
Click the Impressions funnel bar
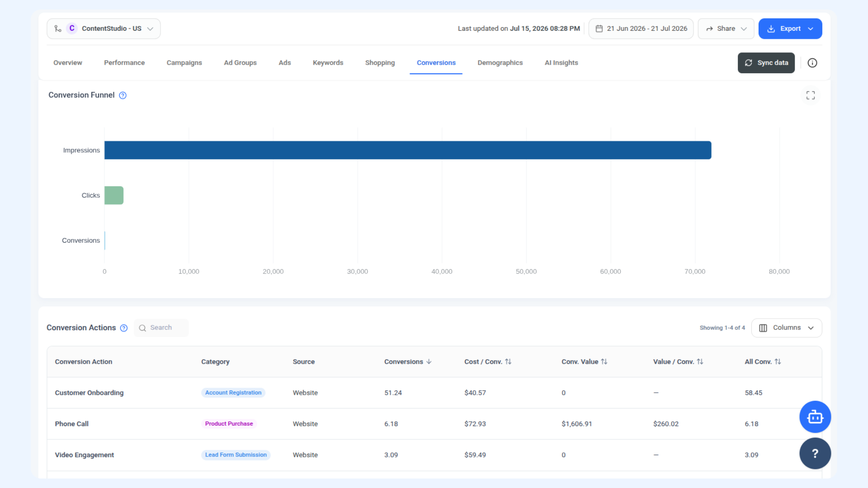tap(408, 150)
